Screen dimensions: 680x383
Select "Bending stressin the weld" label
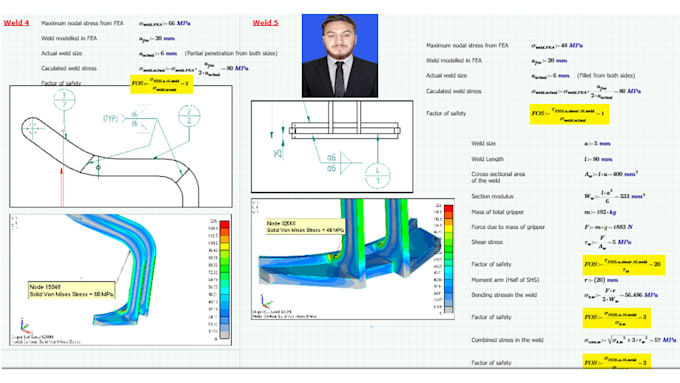coord(504,295)
